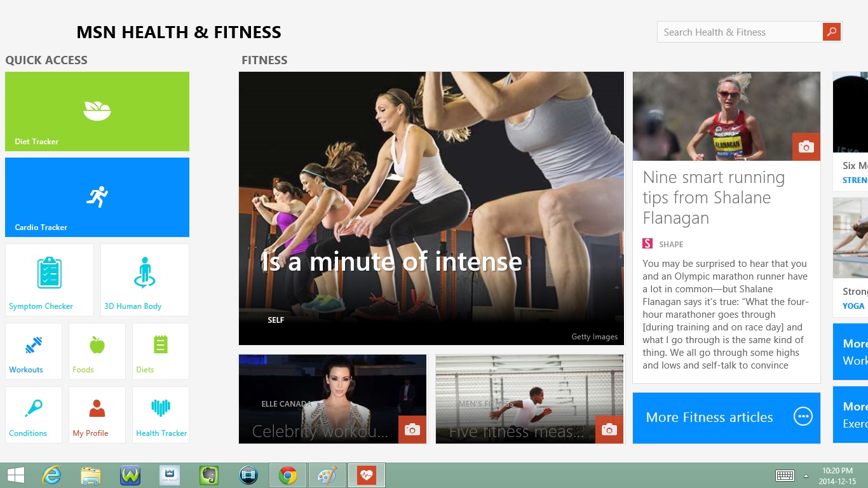Open the 3D Human Body tile
Image resolution: width=868 pixels, height=488 pixels.
145,280
